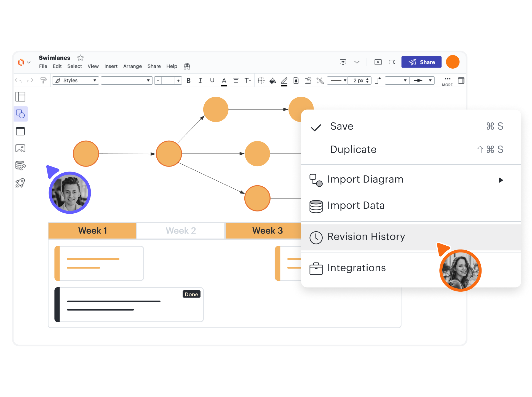Screen dimensions: 532x397
Task: Open the image insert sidebar icon
Action: (x=20, y=148)
